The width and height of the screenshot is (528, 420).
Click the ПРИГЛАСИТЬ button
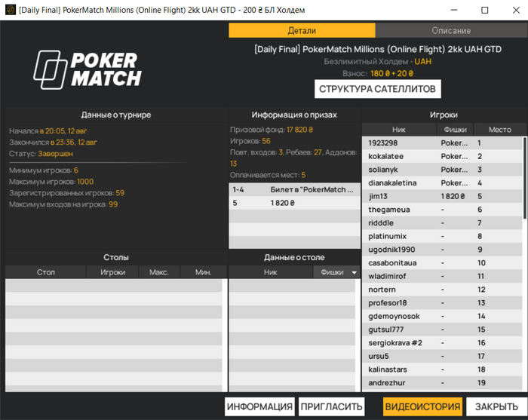click(x=331, y=406)
